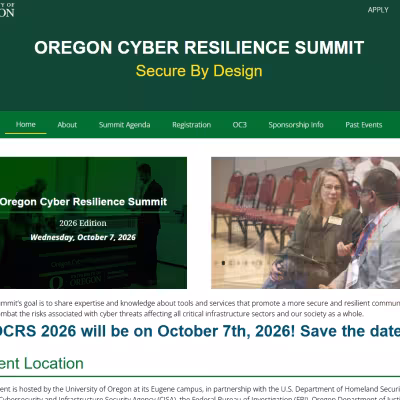Click the attendees conversation slideshow photo
Image resolution: width=400 pixels, height=400 pixels.
click(x=306, y=223)
